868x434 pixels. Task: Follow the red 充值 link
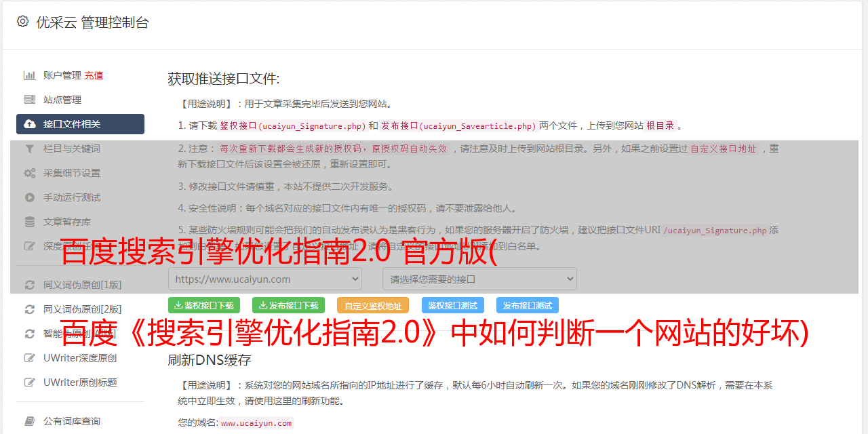click(x=94, y=75)
